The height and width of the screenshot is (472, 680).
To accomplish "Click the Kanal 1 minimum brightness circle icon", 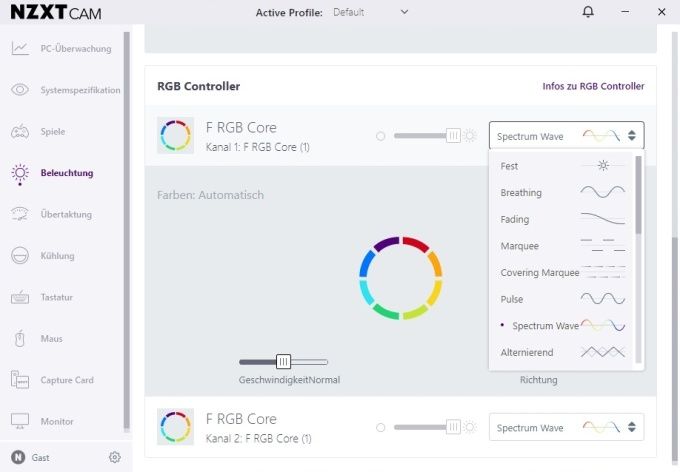I will [381, 136].
